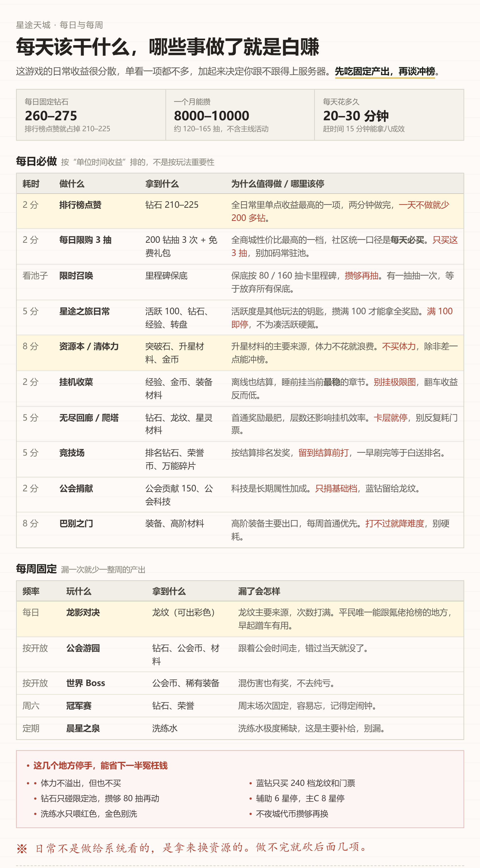
Task: Click the 20–30 分钟 daily time figure
Action: (356, 116)
